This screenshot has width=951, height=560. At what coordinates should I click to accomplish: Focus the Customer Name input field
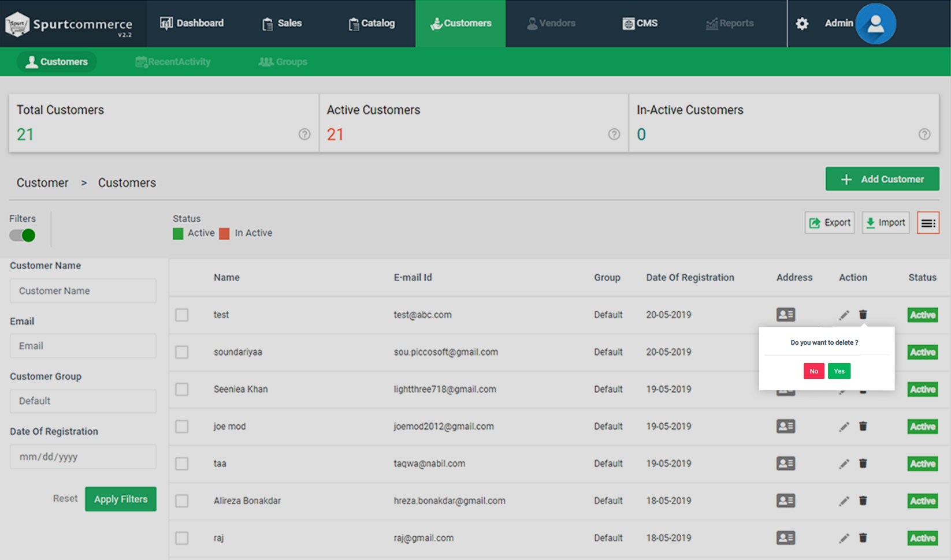(83, 291)
